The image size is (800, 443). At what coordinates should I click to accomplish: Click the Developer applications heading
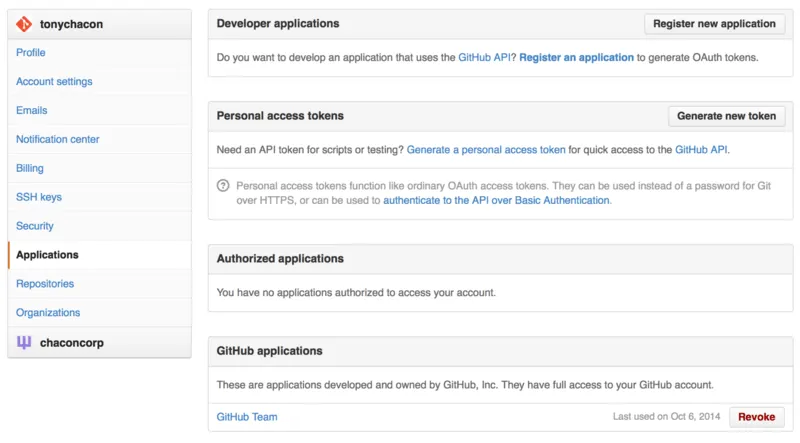tap(278, 23)
